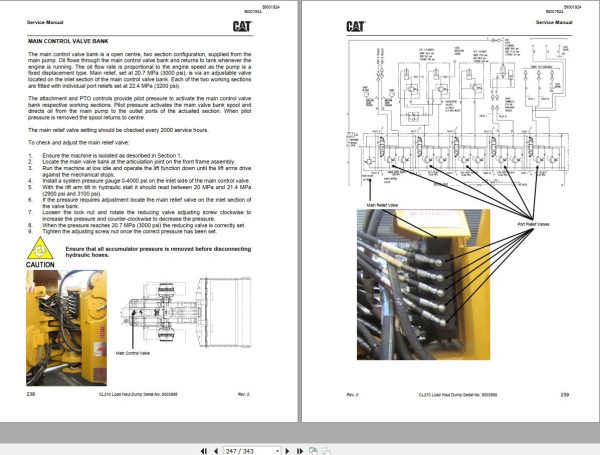Click the machine valve photo on left page
Viewport: 600px width, 455px height.
pyautogui.click(x=67, y=328)
